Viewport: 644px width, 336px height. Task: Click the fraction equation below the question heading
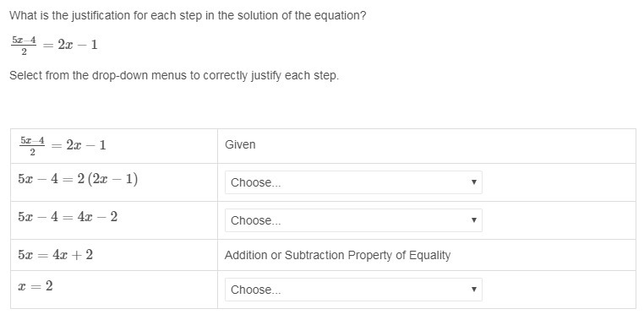(54, 45)
